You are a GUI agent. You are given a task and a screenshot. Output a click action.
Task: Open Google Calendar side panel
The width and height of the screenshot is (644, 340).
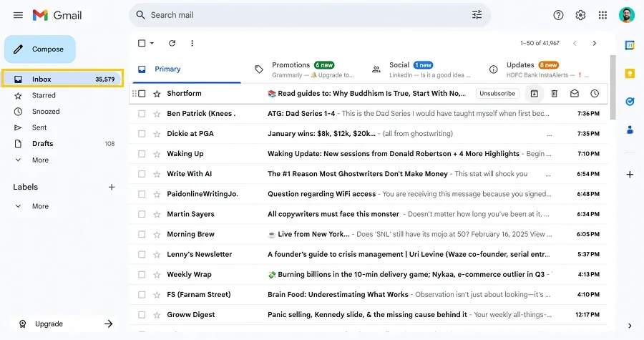[630, 45]
